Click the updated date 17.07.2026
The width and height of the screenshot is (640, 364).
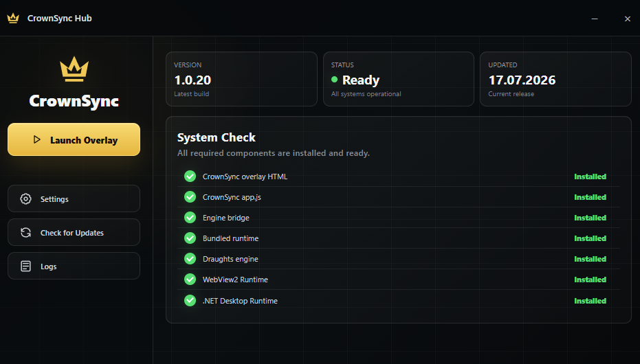click(522, 80)
